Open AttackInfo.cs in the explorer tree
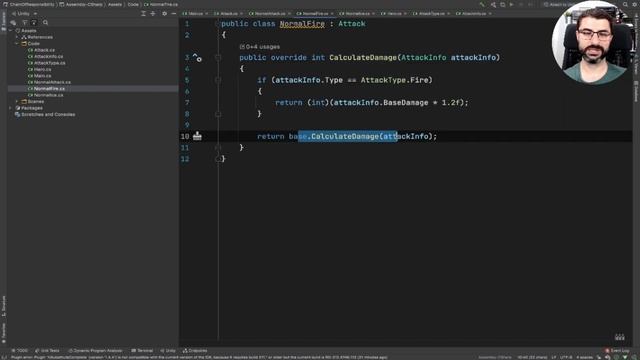640x360 pixels. (45, 56)
